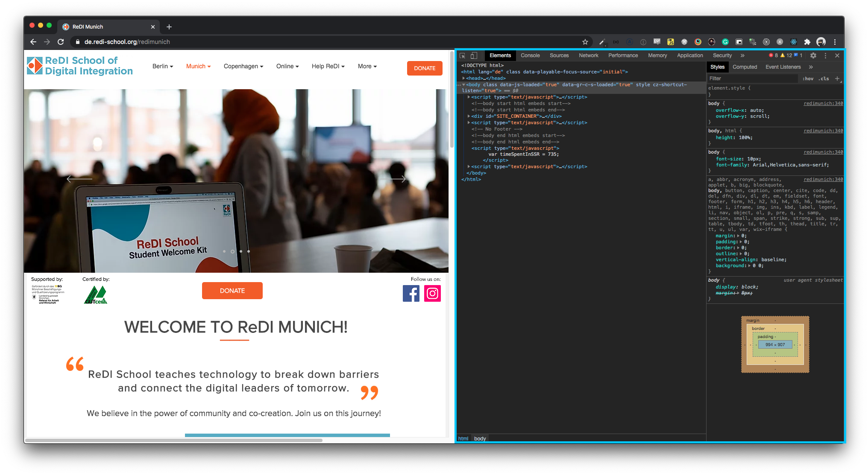The width and height of the screenshot is (868, 475).
Task: Expand the background shorthand property triangle
Action: coord(749,265)
